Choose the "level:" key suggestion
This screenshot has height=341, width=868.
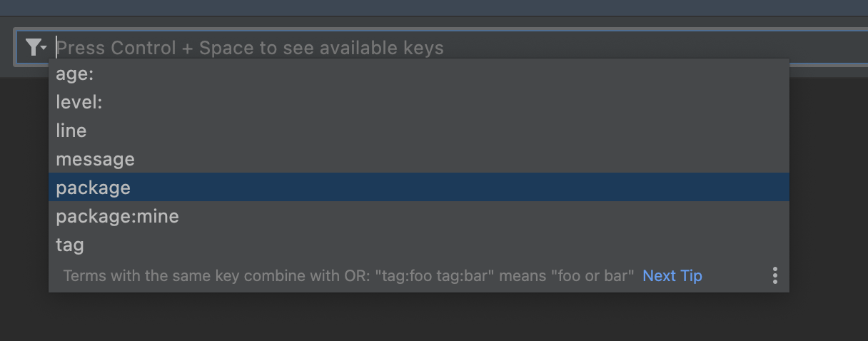[x=79, y=102]
